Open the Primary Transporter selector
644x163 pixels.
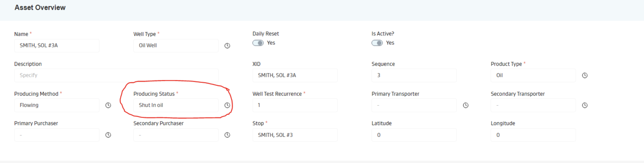414,105
